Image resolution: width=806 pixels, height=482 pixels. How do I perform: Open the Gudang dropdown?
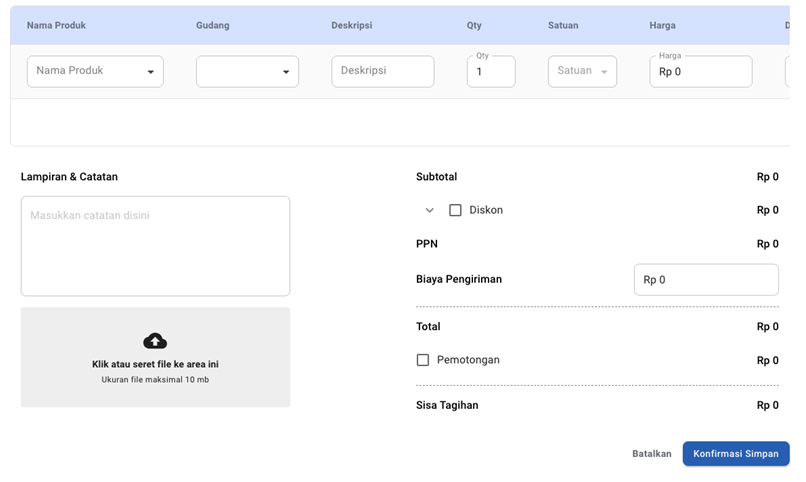[247, 71]
